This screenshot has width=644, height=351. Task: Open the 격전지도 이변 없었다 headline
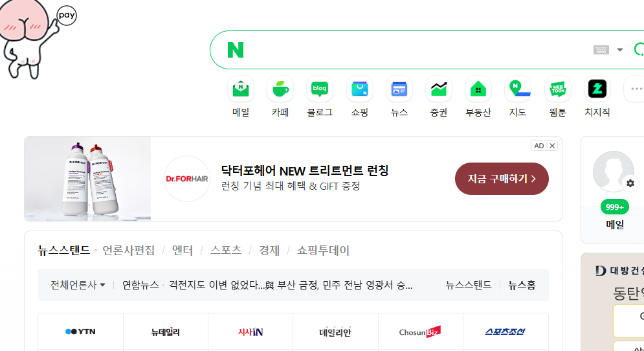[x=291, y=285]
